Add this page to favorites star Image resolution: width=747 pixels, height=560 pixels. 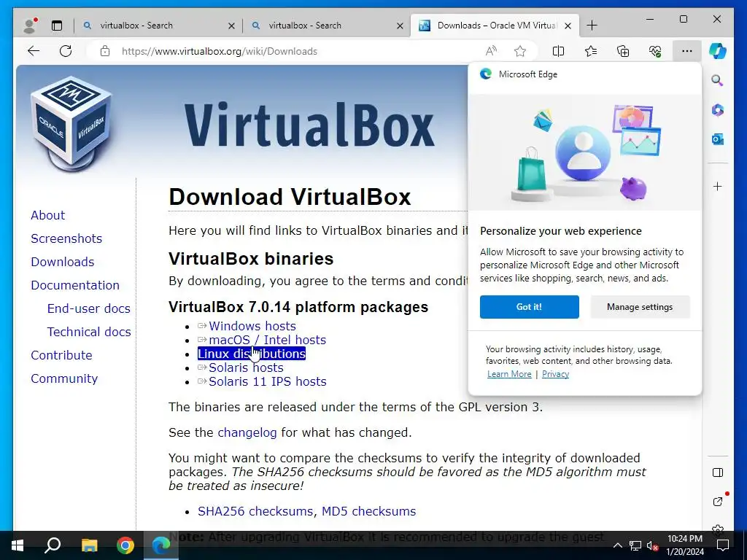click(x=519, y=51)
